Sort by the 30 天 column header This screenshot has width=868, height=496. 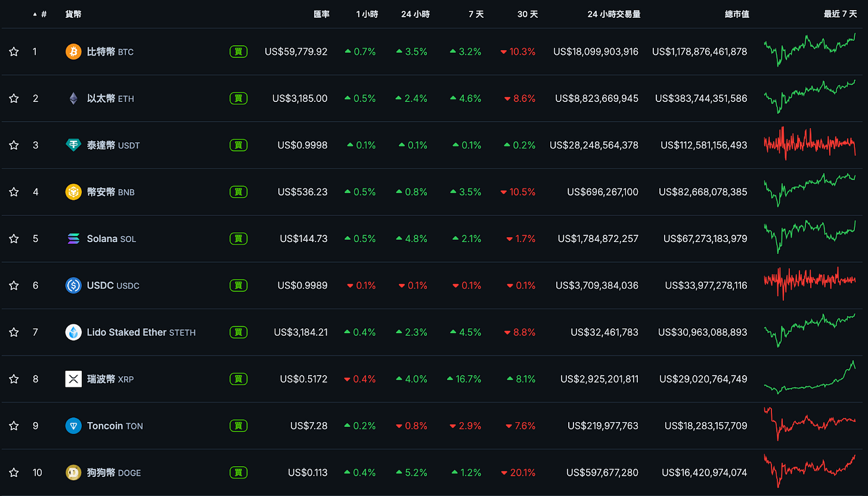527,14
